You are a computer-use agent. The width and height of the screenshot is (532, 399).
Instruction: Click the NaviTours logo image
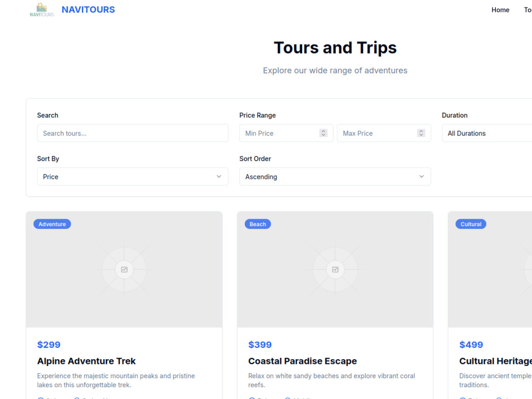coord(41,10)
